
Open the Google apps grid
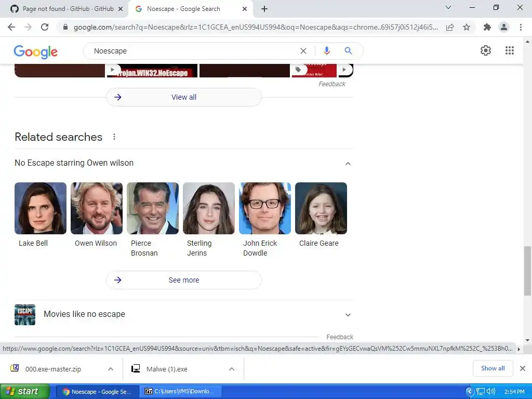pos(510,50)
